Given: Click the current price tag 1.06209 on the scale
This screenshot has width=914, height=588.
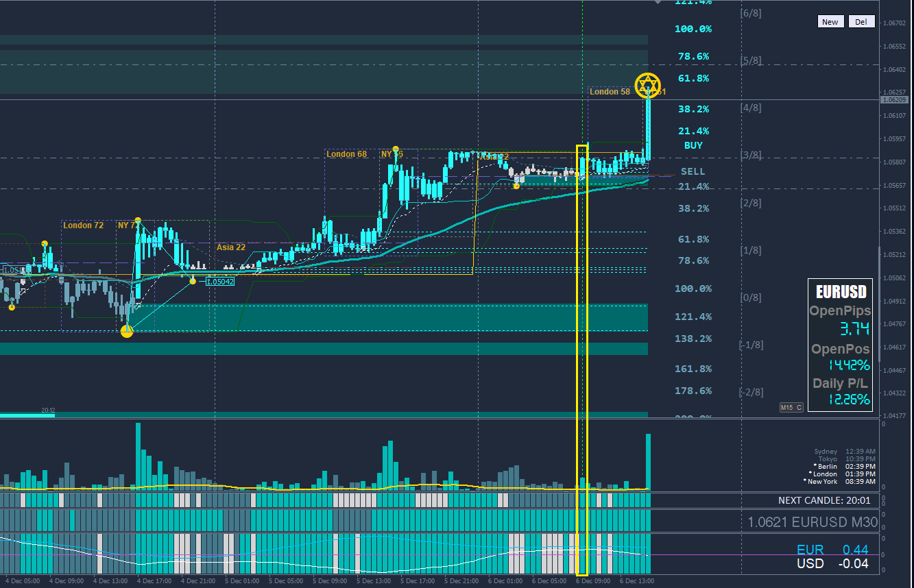Looking at the screenshot, I should point(895,99).
